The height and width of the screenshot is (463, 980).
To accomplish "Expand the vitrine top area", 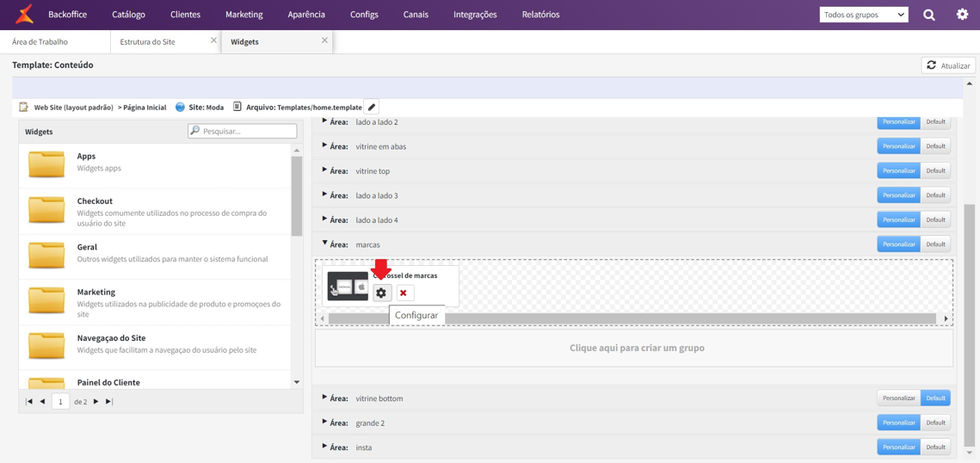I will 324,170.
